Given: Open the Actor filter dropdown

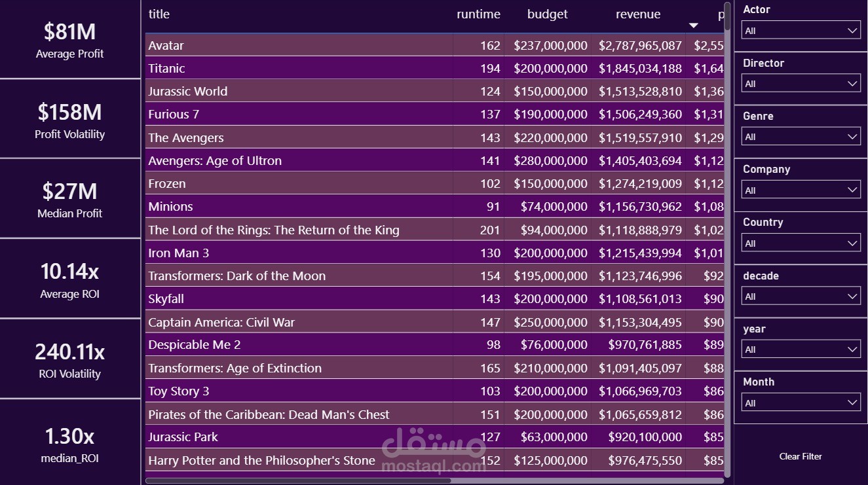Looking at the screenshot, I should (x=801, y=31).
